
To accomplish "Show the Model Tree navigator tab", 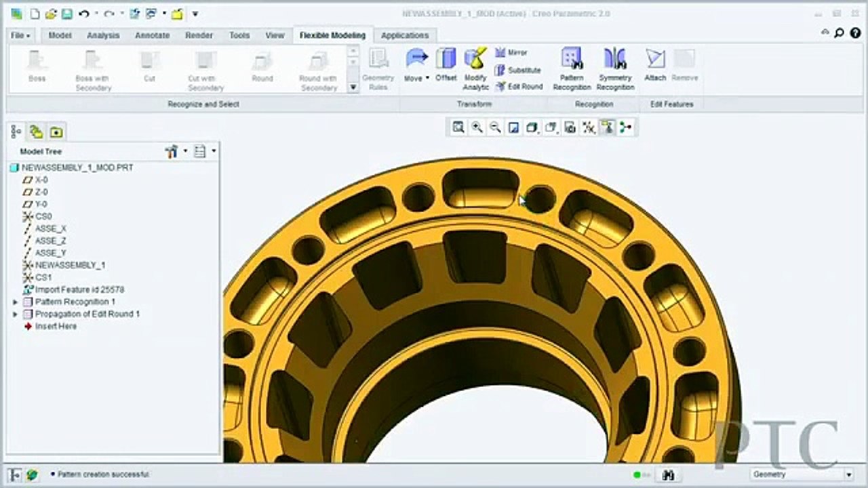I will 17,131.
